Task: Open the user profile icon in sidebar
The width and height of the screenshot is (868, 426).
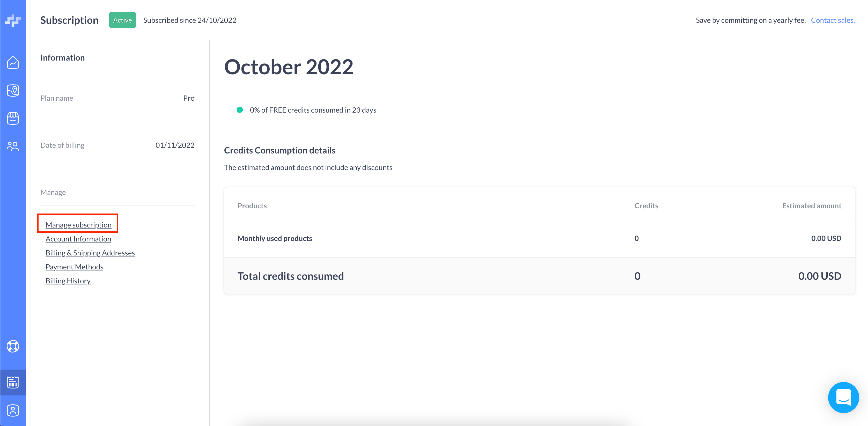Action: pos(13,410)
